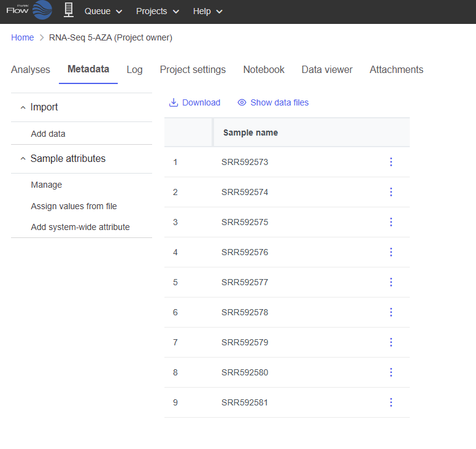Open the three-dot menu for SRR592581
The width and height of the screenshot is (476, 449).
click(x=391, y=402)
